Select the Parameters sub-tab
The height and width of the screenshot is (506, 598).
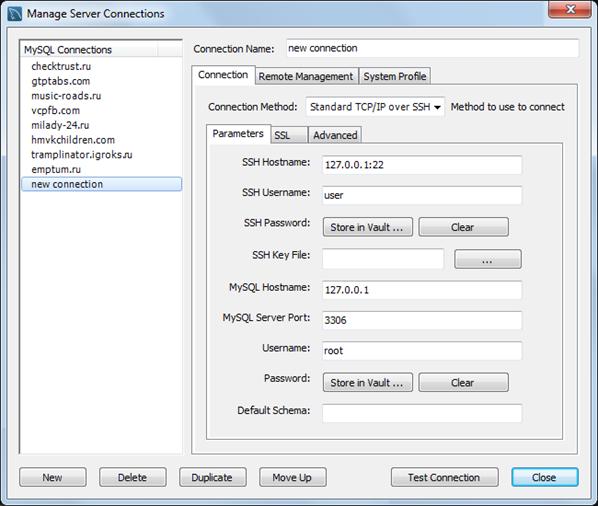tap(238, 134)
